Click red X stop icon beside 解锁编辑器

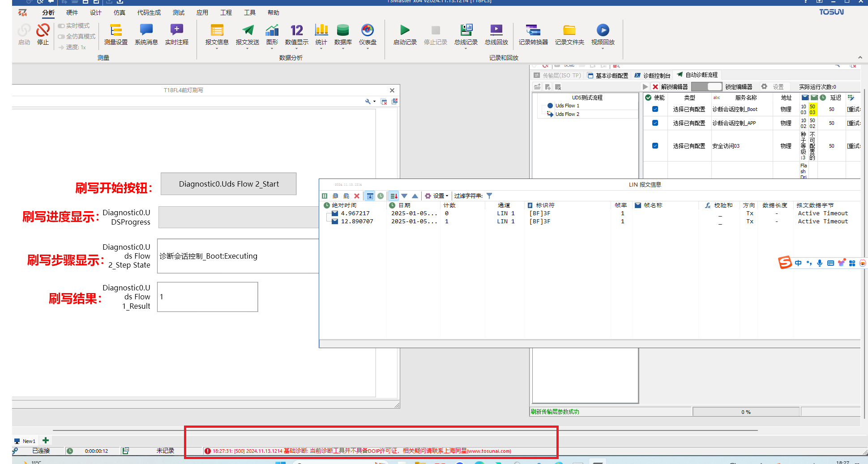click(x=655, y=87)
